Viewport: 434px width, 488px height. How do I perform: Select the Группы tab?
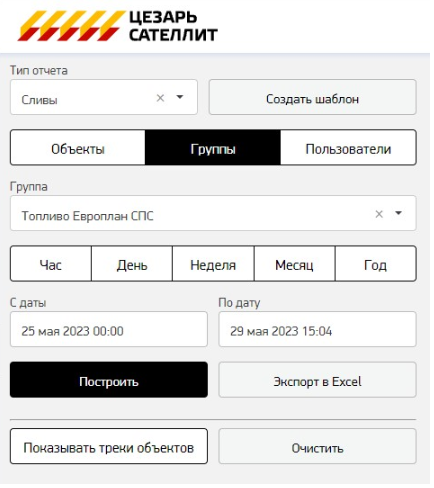pos(213,148)
